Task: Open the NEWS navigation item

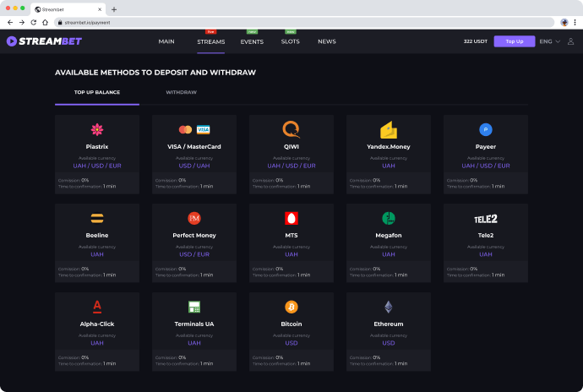Action: [327, 41]
